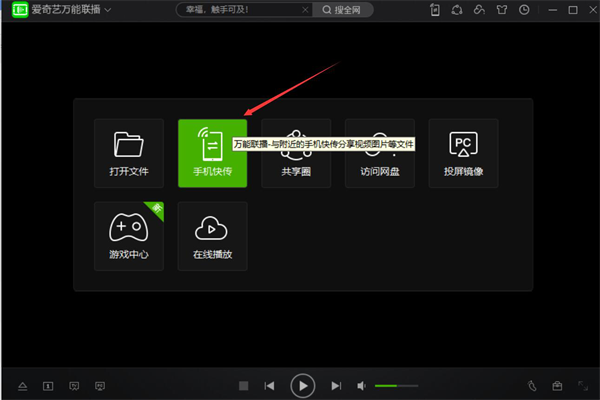Open the 游戏中心 game center tile
Viewport: 600px width, 400px height.
click(129, 236)
